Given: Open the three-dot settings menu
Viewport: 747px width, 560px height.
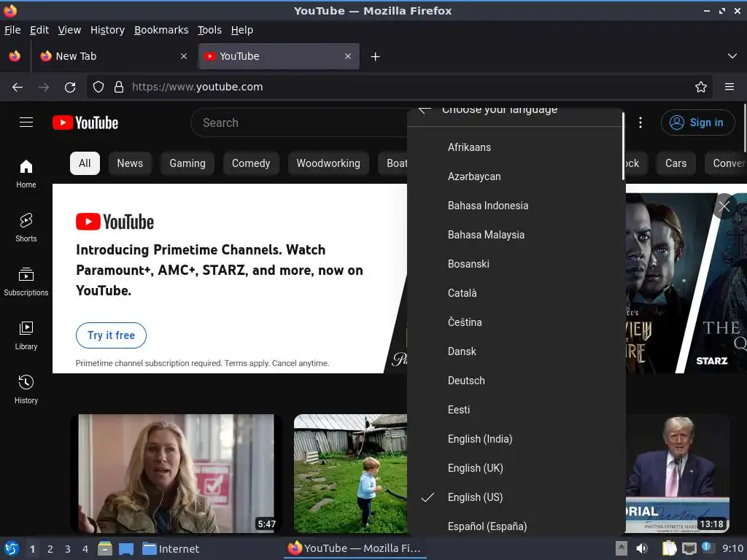Looking at the screenshot, I should coord(640,122).
